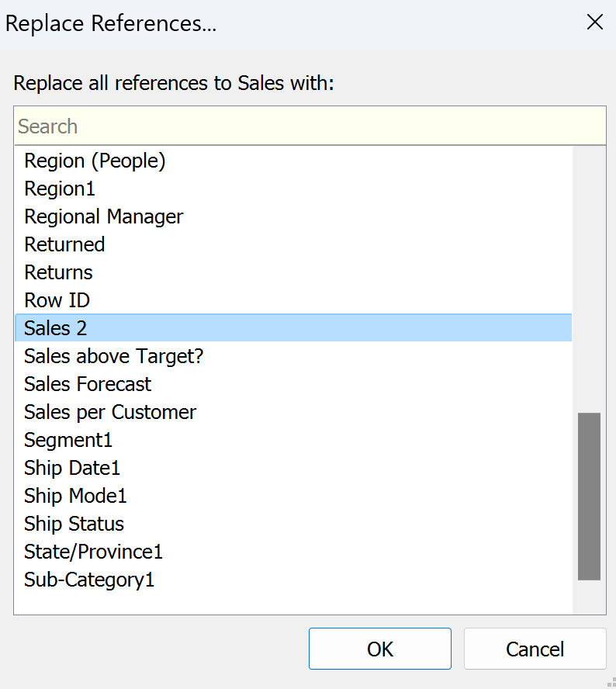Pick Ship Date1 from the list
This screenshot has width=616, height=689.
pyautogui.click(x=72, y=468)
